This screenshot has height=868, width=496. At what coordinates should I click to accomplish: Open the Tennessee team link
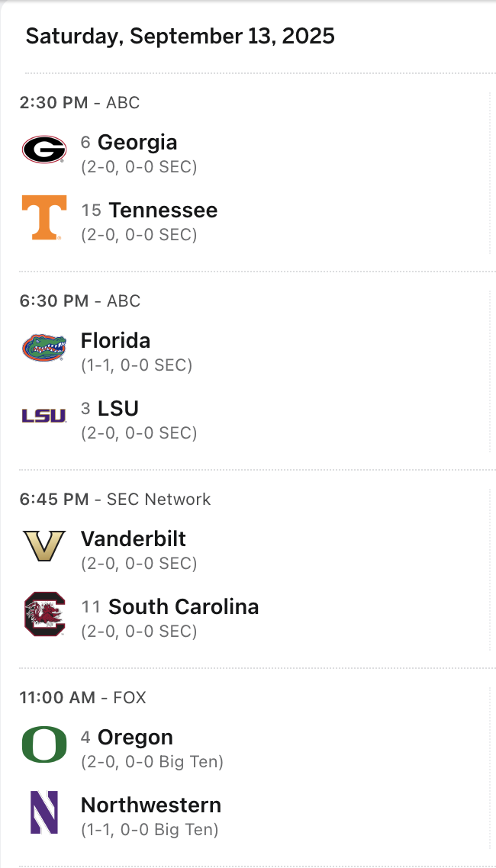point(163,211)
